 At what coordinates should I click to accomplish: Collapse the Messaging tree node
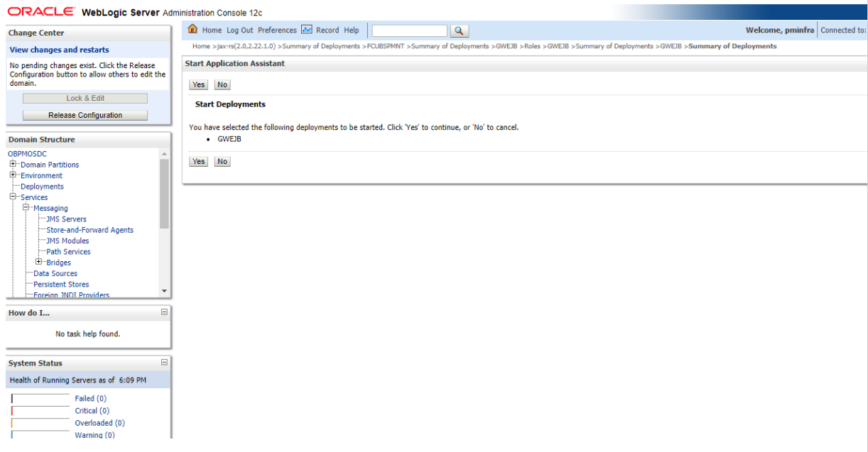(26, 208)
